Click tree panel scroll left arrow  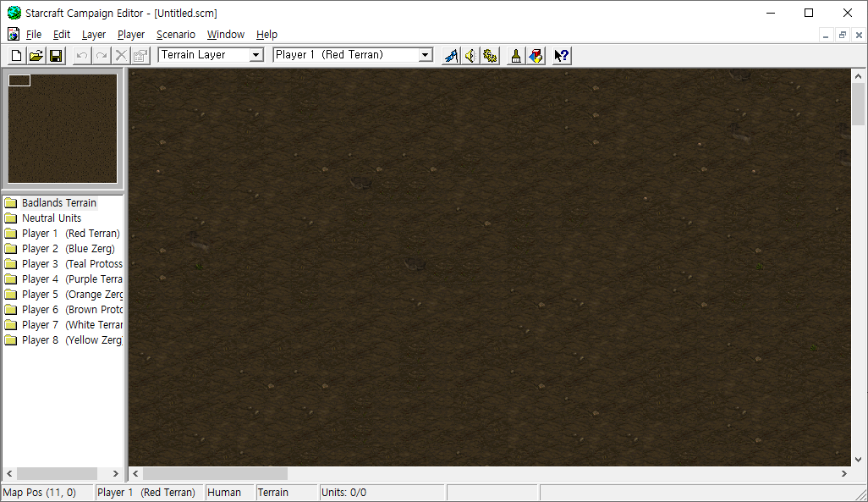coord(9,474)
